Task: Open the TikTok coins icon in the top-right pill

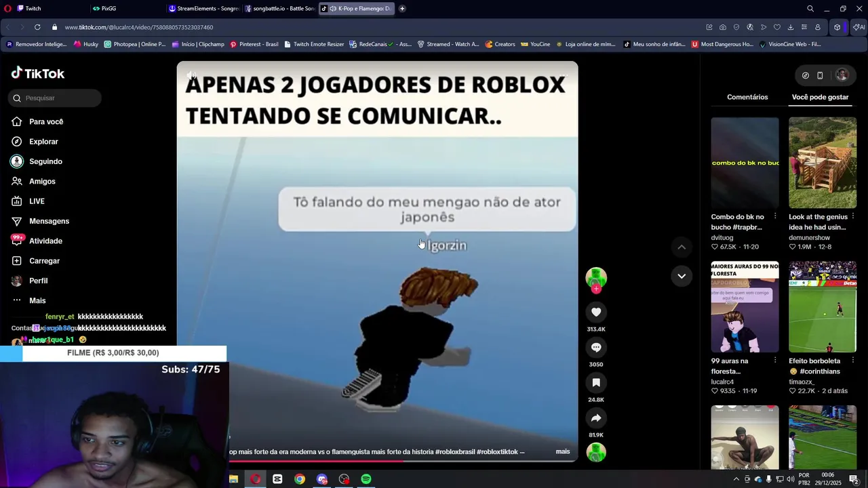Action: click(x=805, y=75)
